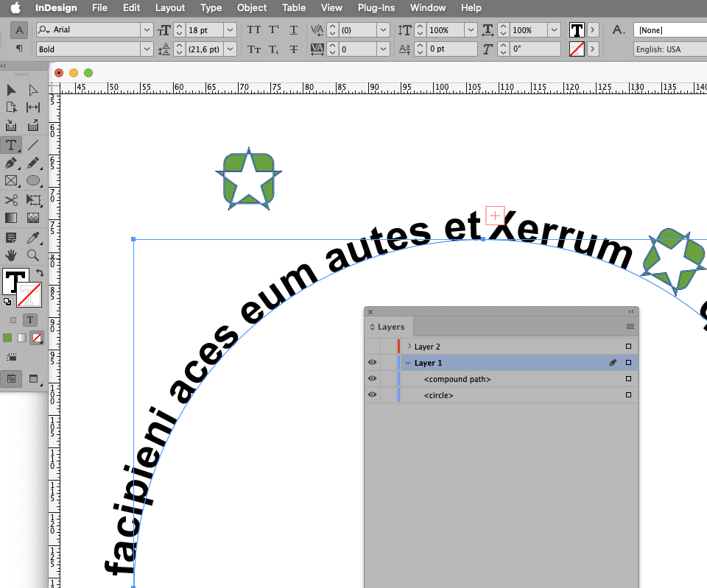Open the Object menu
Screen dimensions: 707x588
(251, 8)
